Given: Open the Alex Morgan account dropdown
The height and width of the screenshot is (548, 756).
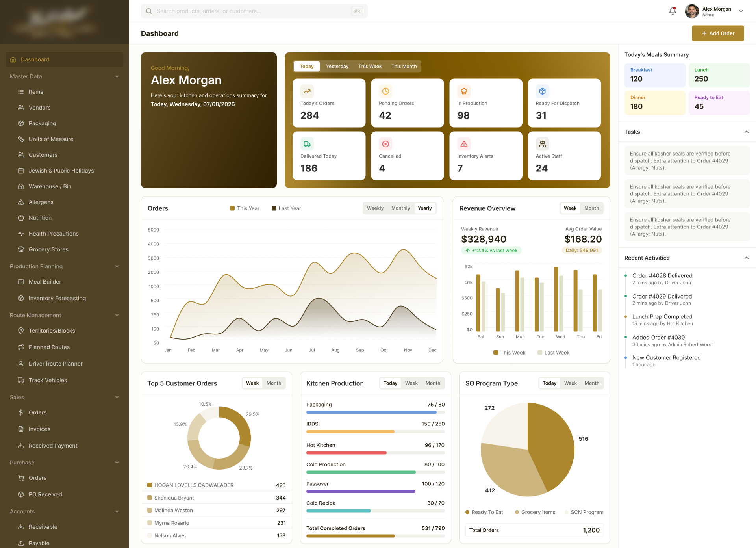Looking at the screenshot, I should pos(741,11).
